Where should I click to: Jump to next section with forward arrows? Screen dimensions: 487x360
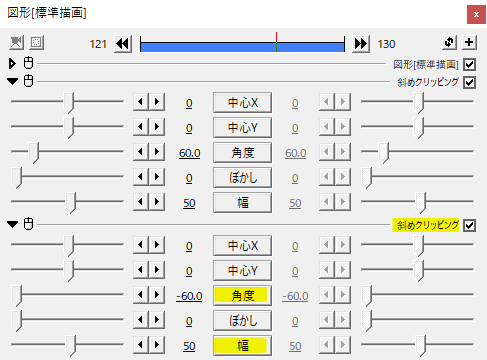point(361,44)
